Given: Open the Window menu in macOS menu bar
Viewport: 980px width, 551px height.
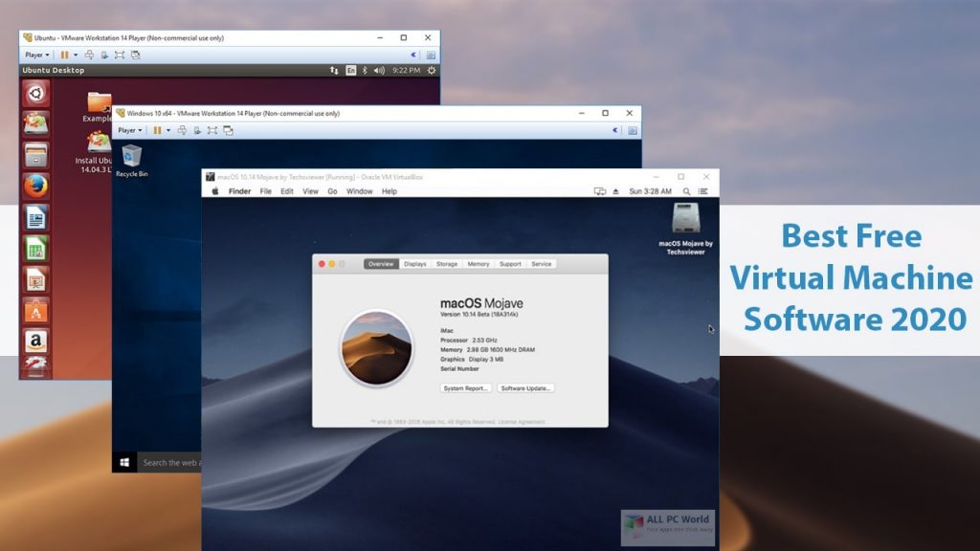Looking at the screenshot, I should pyautogui.click(x=360, y=191).
